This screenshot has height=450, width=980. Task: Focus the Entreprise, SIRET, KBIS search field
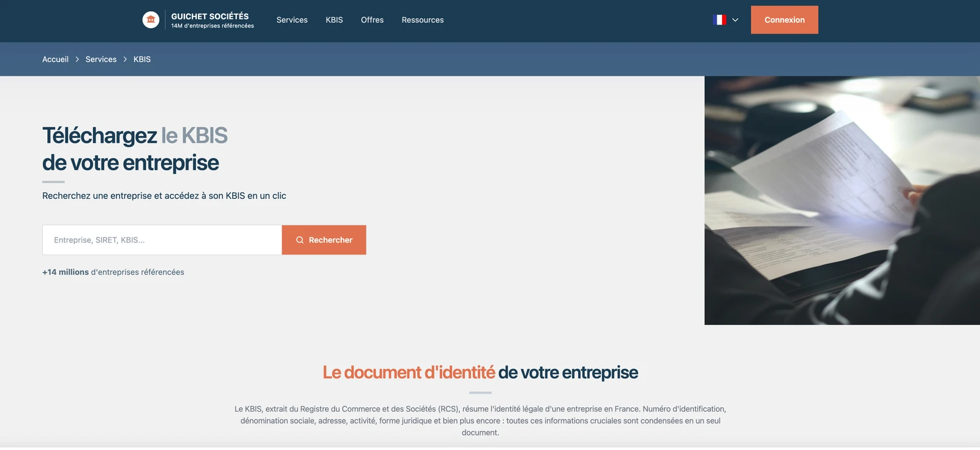coord(162,240)
